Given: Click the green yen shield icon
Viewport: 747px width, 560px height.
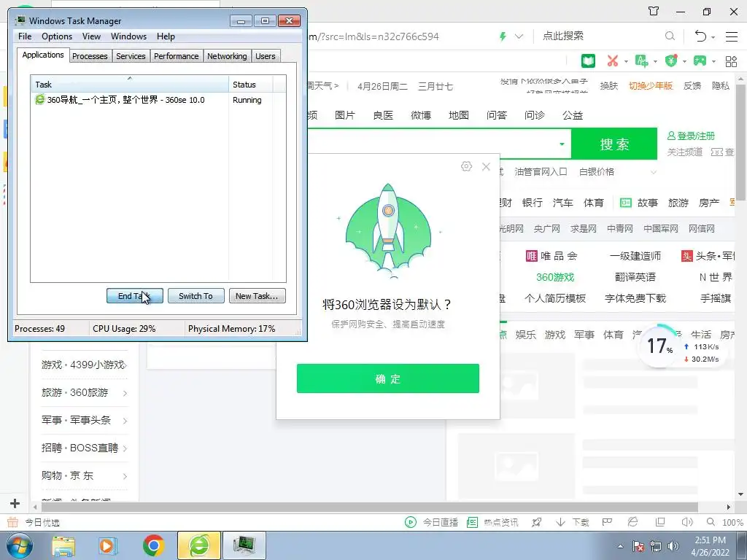Looking at the screenshot, I should (x=671, y=61).
